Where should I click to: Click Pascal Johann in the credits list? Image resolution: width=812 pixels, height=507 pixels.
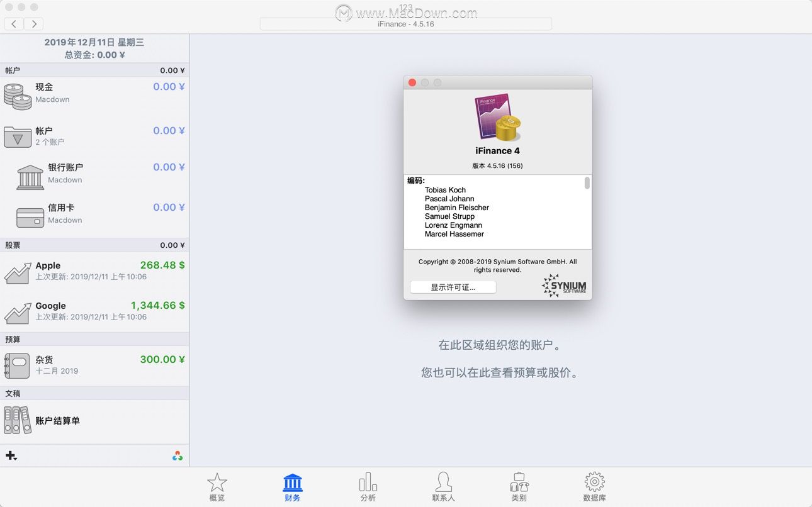(449, 199)
